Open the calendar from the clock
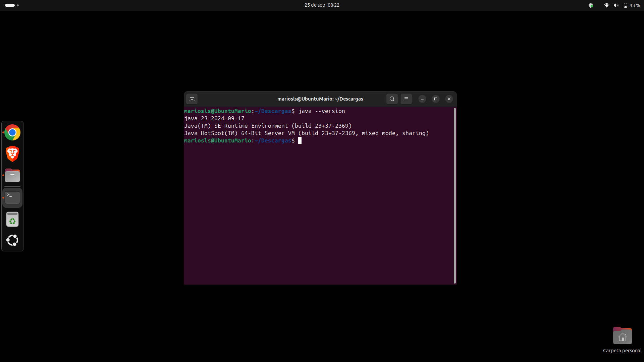This screenshot has height=362, width=644. (322, 5)
